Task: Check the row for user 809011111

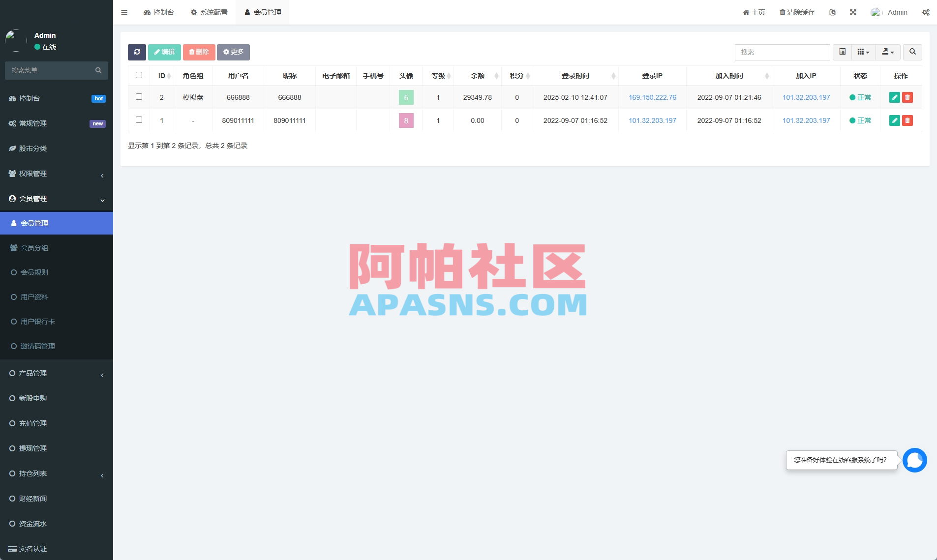Action: coord(139,119)
